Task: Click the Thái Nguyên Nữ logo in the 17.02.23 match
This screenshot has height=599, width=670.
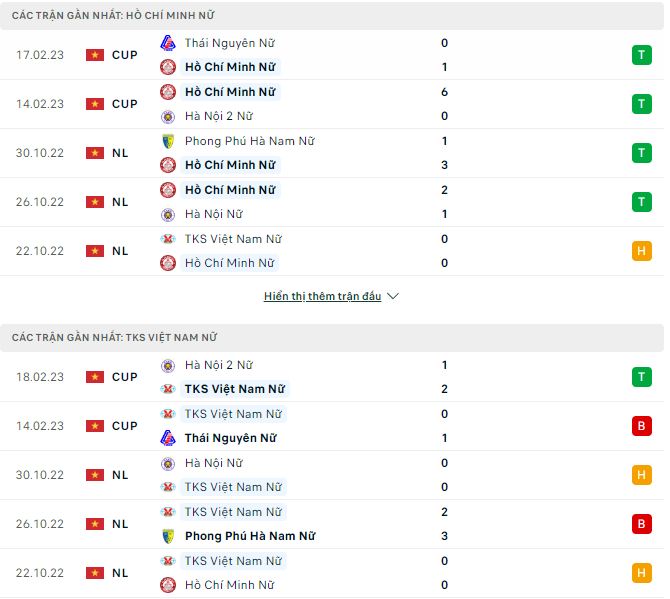Action: [168, 43]
